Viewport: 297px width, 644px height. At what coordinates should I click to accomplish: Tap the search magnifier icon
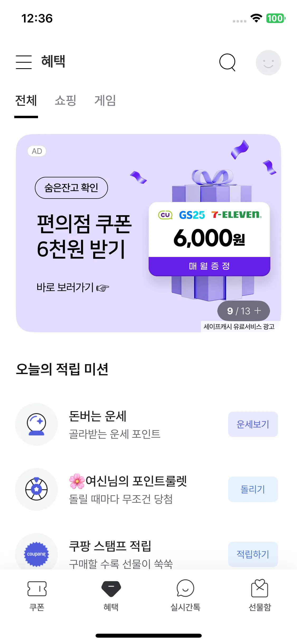tap(227, 62)
